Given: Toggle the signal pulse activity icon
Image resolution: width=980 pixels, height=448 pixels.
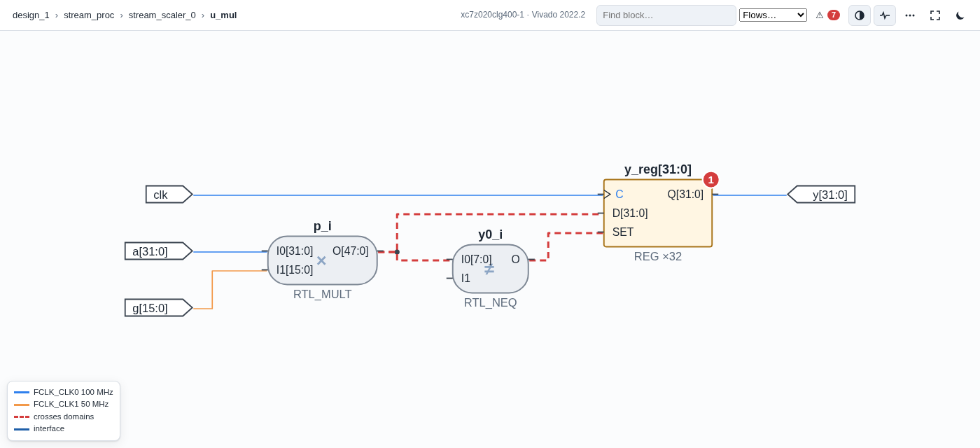Looking at the screenshot, I should (x=885, y=15).
